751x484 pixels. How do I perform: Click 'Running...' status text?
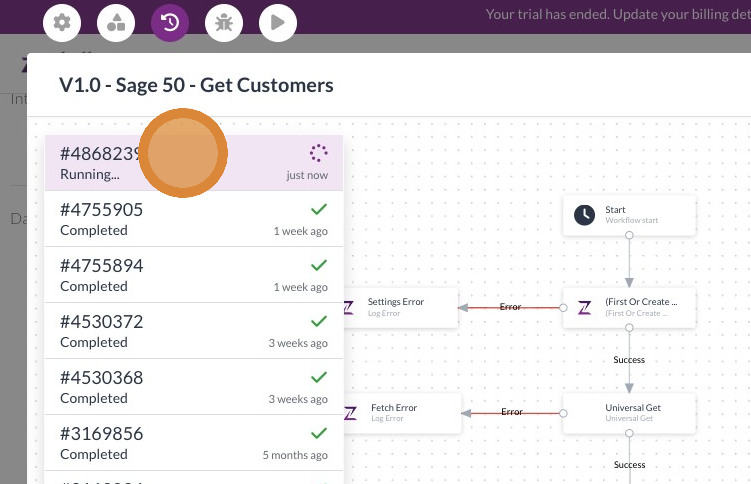point(90,175)
